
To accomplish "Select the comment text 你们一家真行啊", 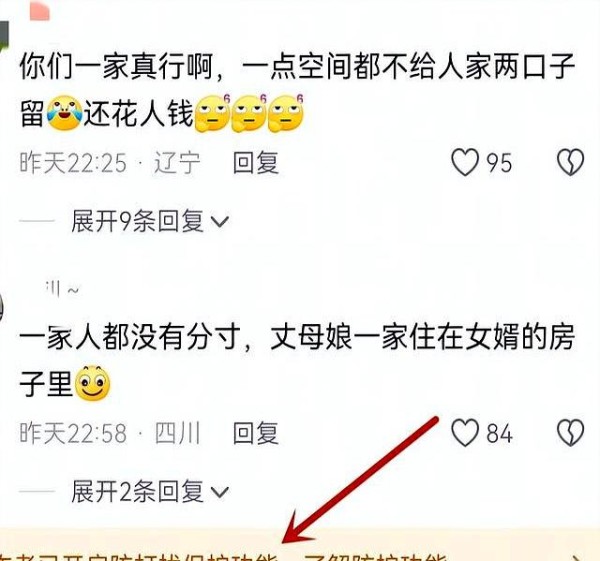I will point(116,67).
